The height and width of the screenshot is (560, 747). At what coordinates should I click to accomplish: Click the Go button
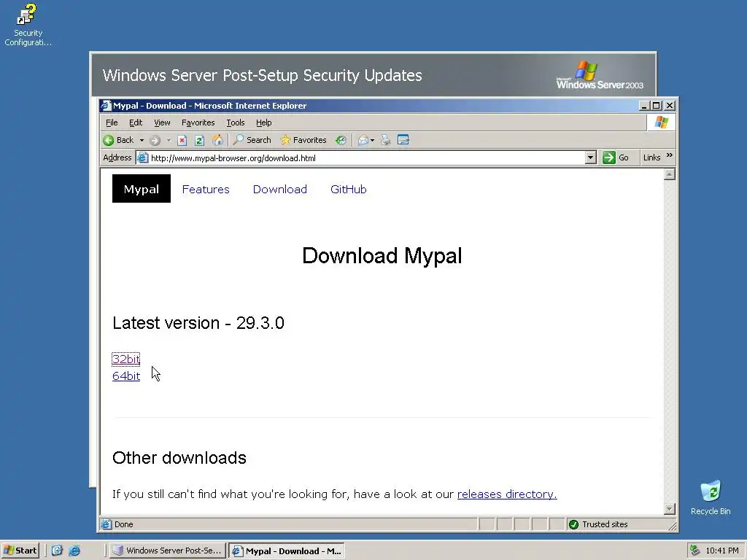616,157
